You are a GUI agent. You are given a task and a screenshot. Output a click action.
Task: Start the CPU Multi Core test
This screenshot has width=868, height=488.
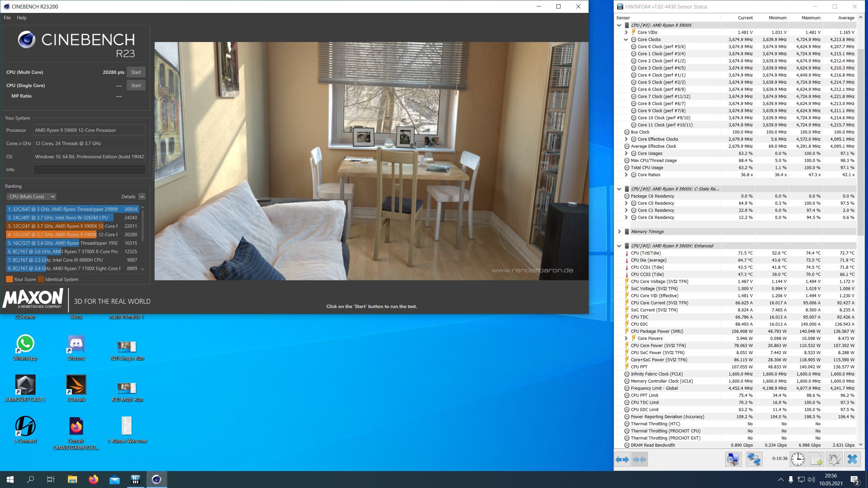(136, 72)
